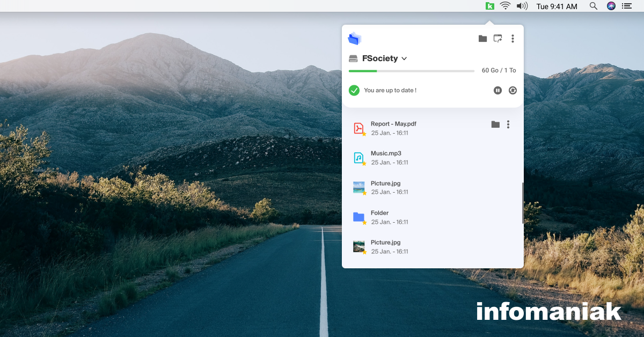Open the Wi-Fi menu bar icon
This screenshot has width=644, height=337.
[505, 6]
